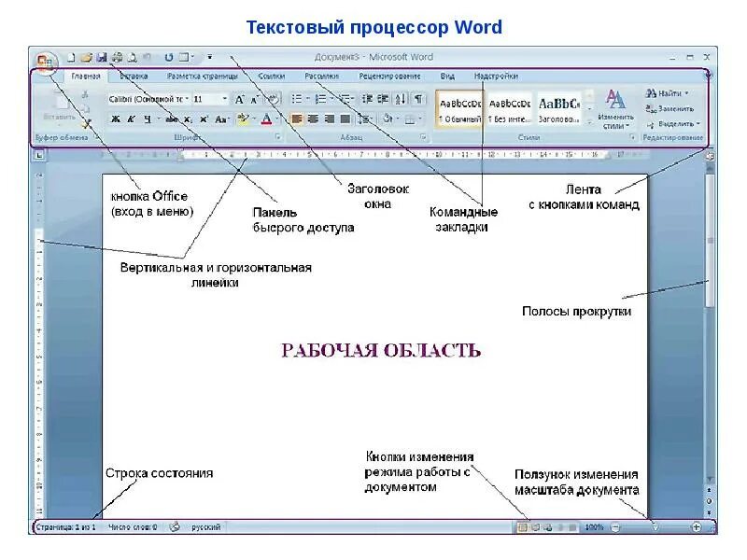The height and width of the screenshot is (560, 747).
Task: Click the multilevel list icon
Action: tap(345, 99)
